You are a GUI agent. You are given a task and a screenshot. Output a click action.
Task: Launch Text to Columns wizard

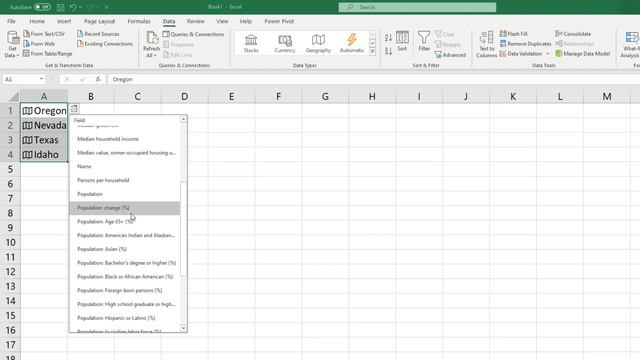coord(487,44)
